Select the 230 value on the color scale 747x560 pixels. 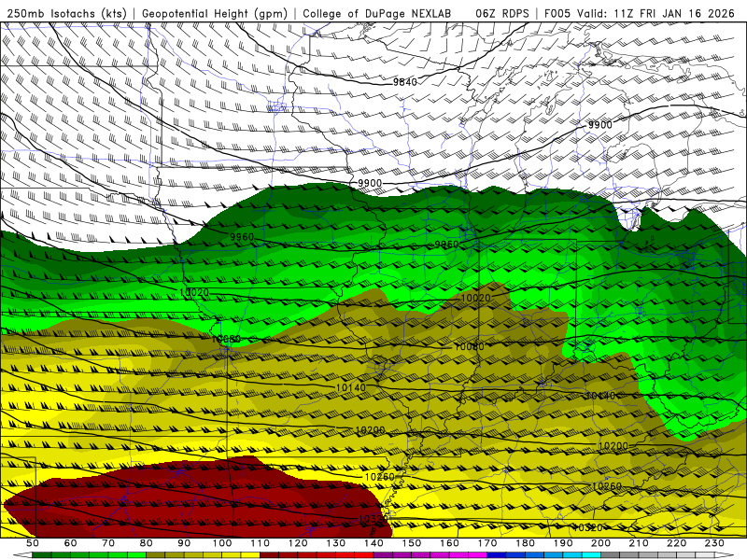tap(714, 543)
